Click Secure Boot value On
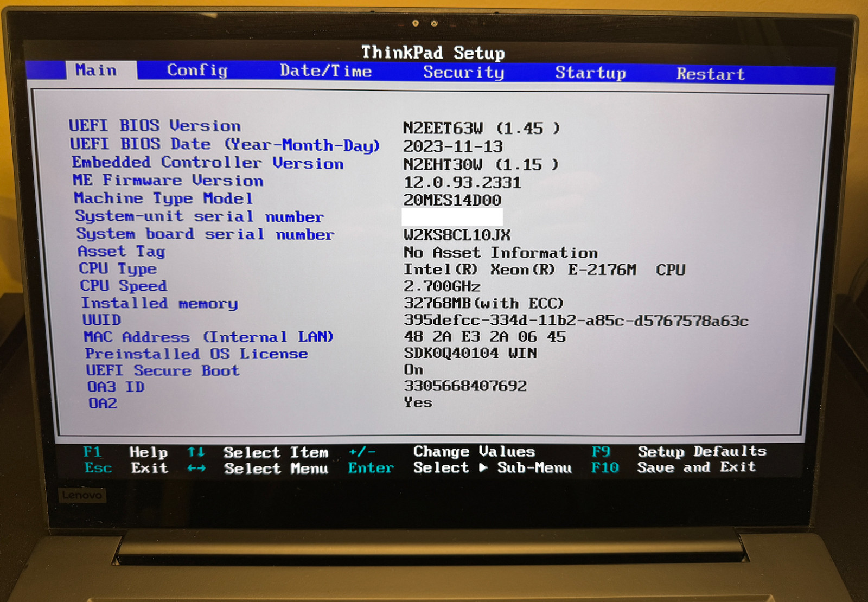 point(413,370)
